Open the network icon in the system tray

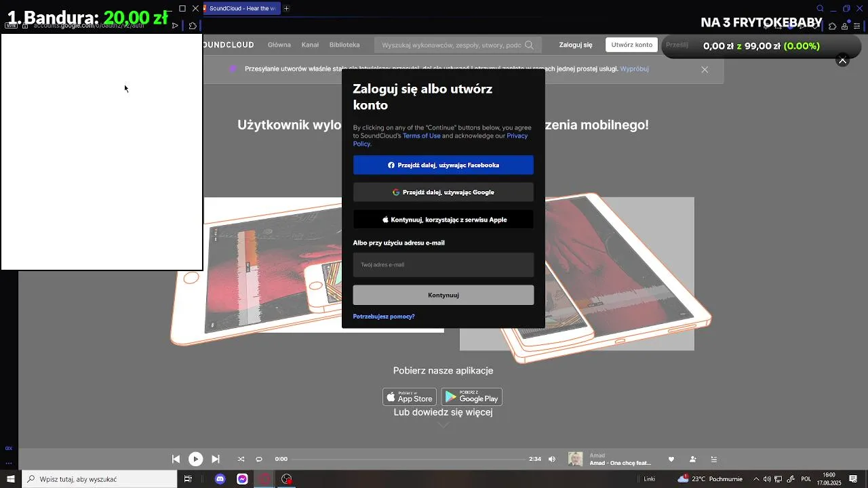(x=778, y=479)
